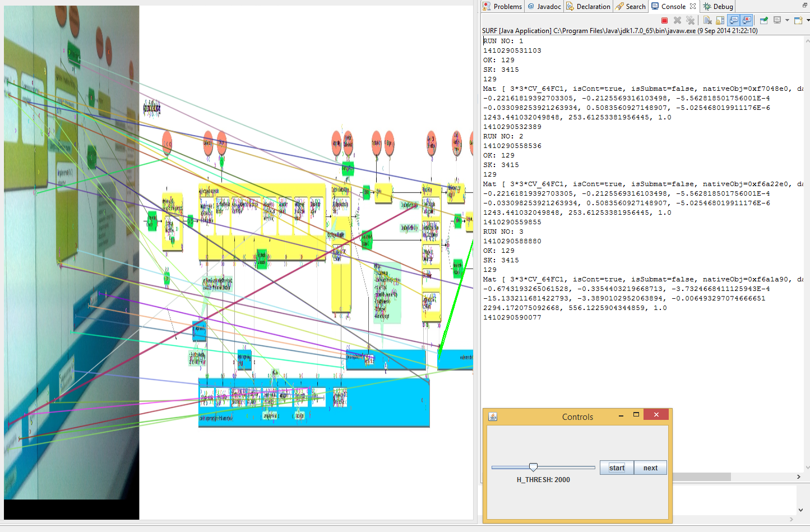Click console line 'RUN NO: 3'
Screen dimensions: 810x532
pos(503,232)
